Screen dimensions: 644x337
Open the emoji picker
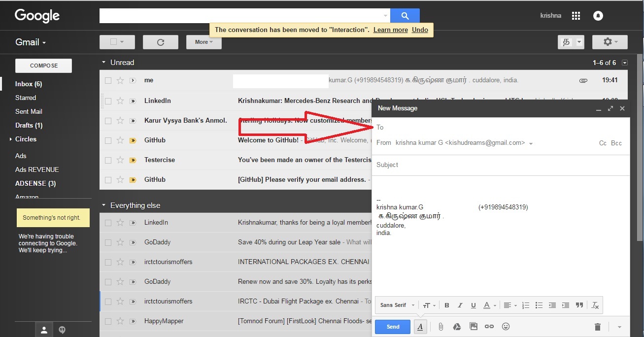(x=506, y=326)
